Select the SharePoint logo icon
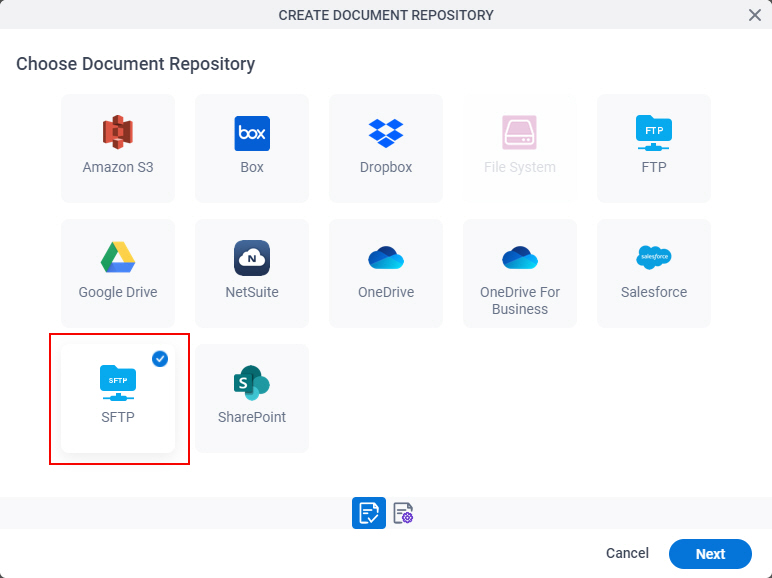 click(x=252, y=383)
